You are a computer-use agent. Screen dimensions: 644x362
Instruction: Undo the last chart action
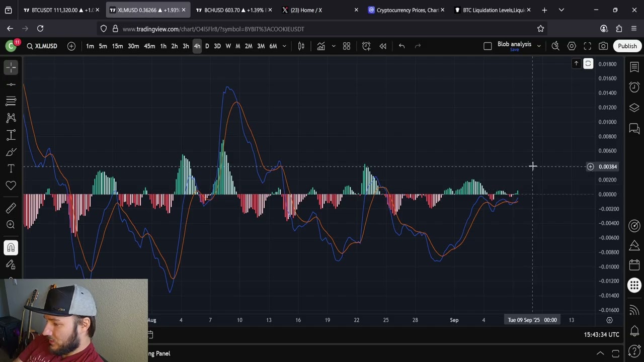[401, 46]
